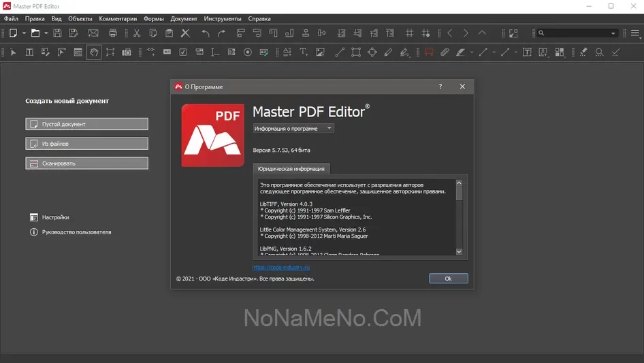The width and height of the screenshot is (644, 363).
Task: Click the Undo arrow icon
Action: tap(206, 33)
